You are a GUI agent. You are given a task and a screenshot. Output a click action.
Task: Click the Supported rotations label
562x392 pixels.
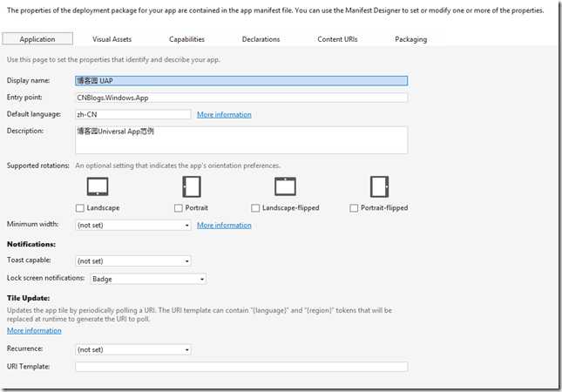tap(38, 166)
